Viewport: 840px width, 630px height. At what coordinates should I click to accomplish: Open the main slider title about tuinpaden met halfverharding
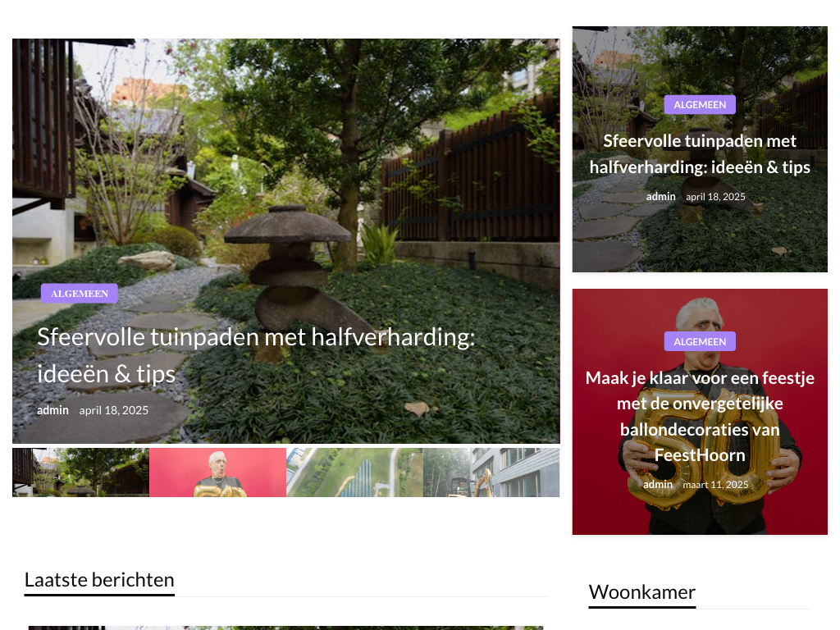click(256, 355)
